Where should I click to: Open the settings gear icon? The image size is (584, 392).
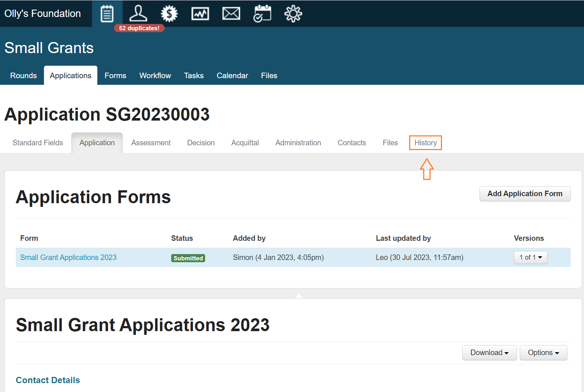click(x=293, y=14)
